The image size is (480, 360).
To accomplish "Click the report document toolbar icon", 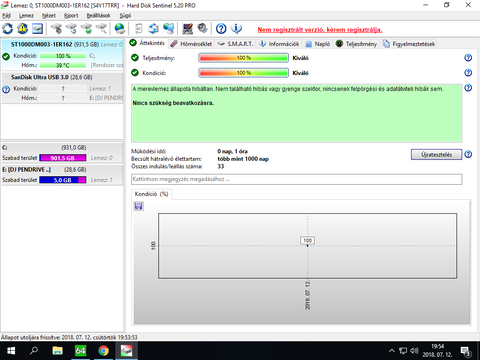I will coord(139,29).
